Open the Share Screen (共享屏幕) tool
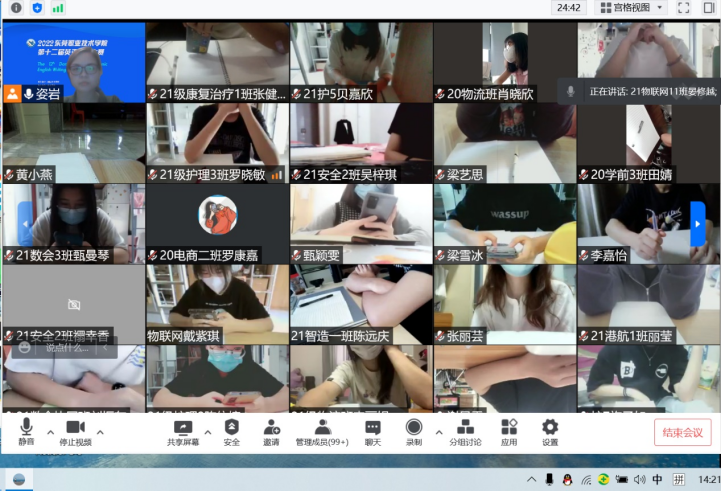Image resolution: width=722 pixels, height=491 pixels. click(x=182, y=431)
